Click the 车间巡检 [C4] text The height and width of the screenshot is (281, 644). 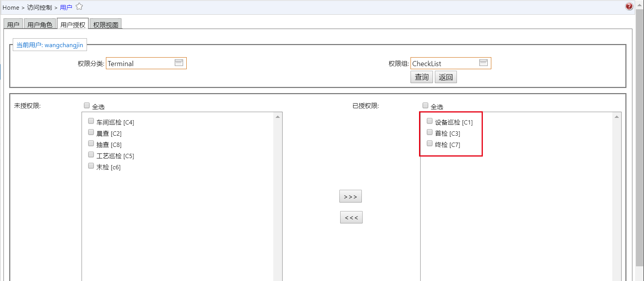click(115, 122)
